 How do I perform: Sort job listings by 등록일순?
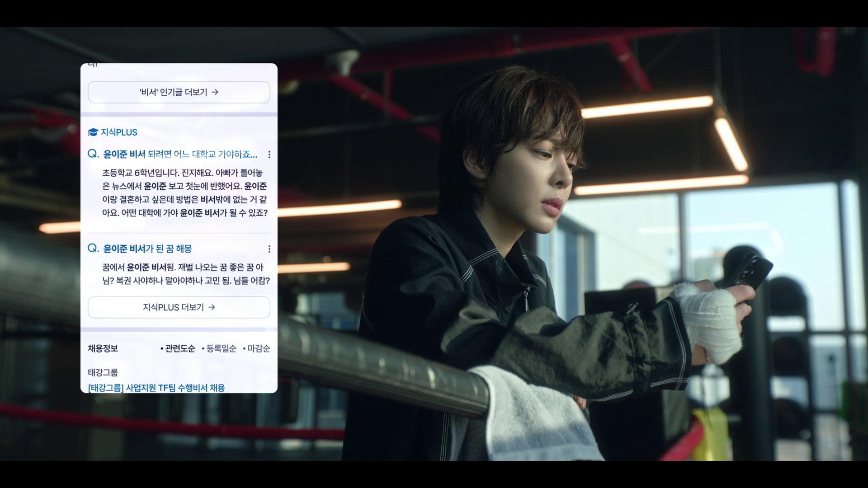(219, 348)
